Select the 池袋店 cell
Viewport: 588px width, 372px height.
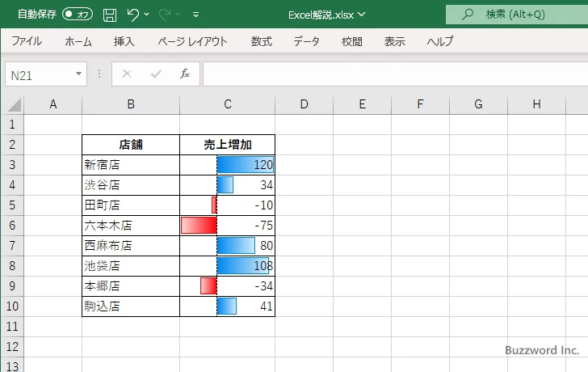tap(131, 266)
